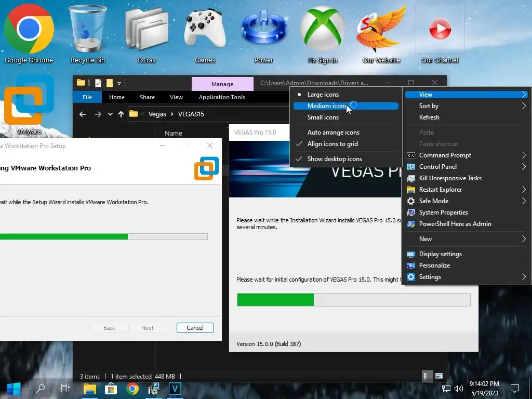Expand the Safe Mode submenu arrow
The width and height of the screenshot is (532, 399).
(x=524, y=201)
